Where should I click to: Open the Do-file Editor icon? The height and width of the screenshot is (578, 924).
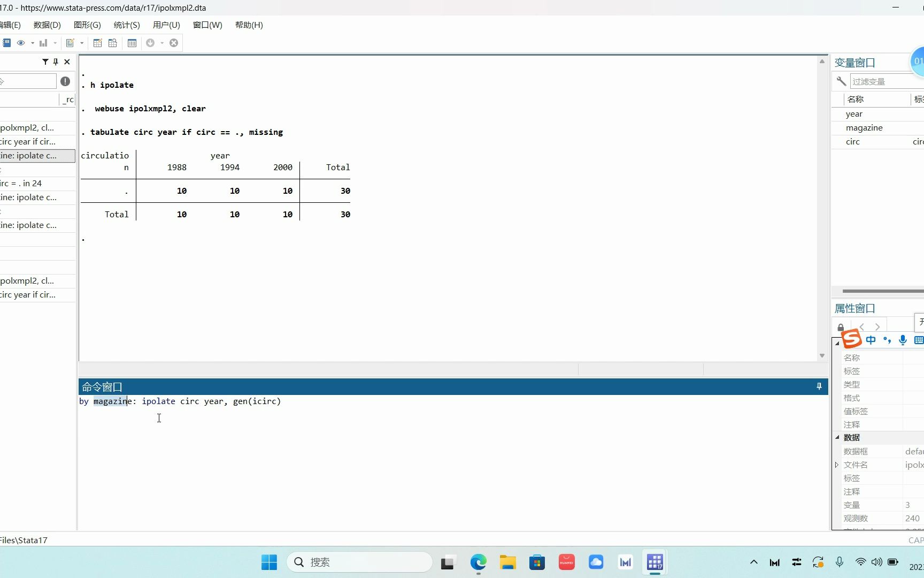pyautogui.click(x=70, y=43)
